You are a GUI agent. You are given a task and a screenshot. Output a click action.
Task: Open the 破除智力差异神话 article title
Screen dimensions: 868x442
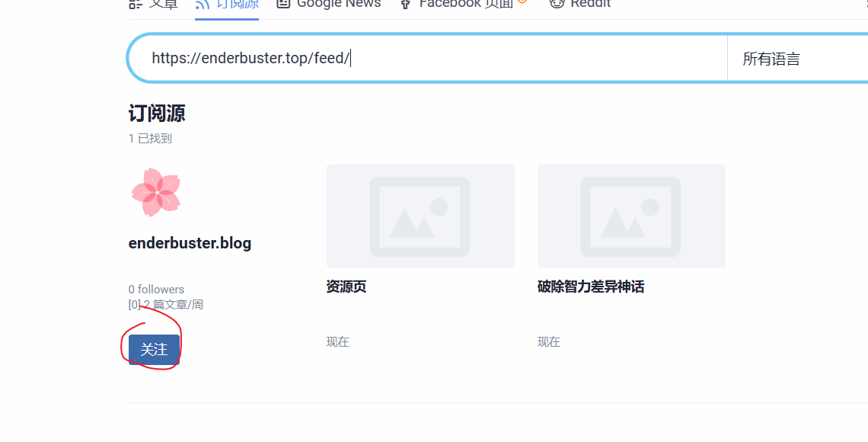591,287
